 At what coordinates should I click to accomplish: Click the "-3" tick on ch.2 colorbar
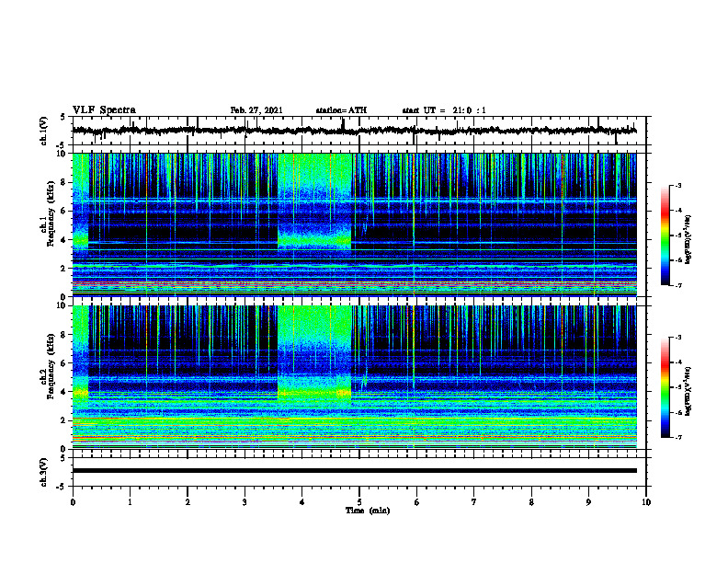678,338
